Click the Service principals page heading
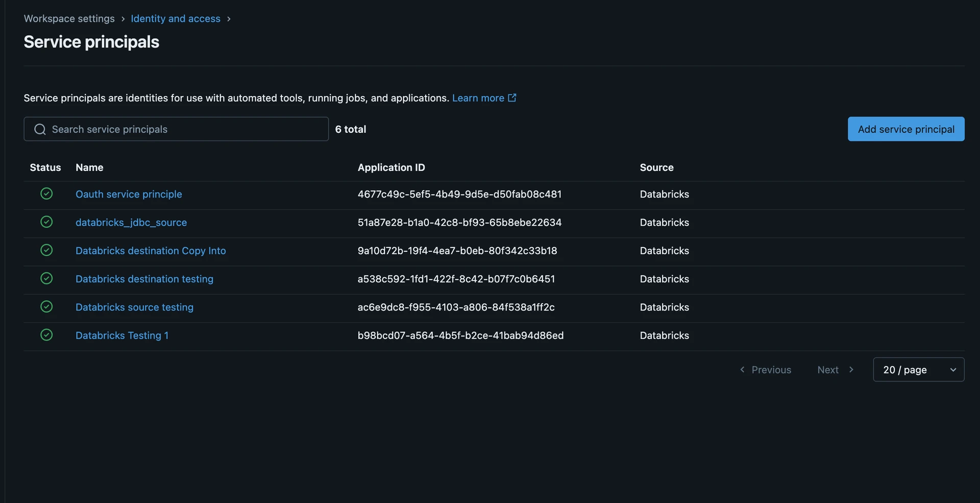 91,42
